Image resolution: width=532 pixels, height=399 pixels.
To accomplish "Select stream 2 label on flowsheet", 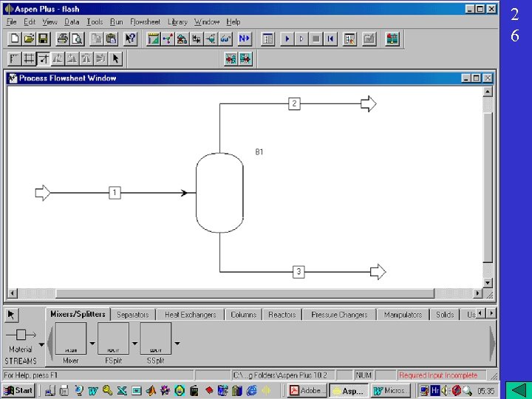I will pyautogui.click(x=294, y=103).
